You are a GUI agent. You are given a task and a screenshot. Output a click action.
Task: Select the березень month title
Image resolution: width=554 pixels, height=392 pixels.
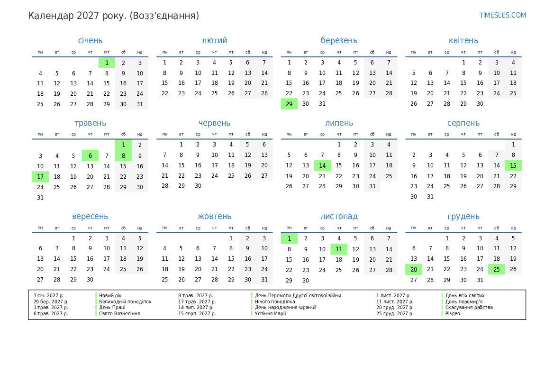point(339,41)
